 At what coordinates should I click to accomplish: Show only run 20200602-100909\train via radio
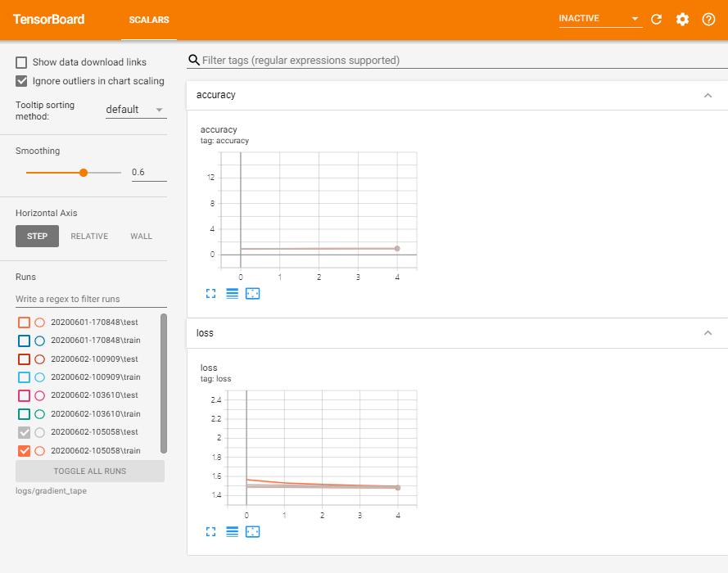40,377
